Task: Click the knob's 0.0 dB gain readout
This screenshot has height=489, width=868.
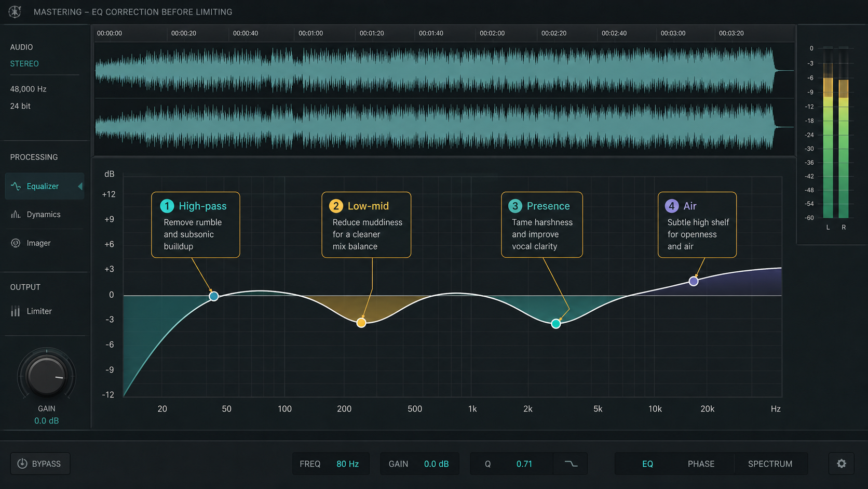Action: coord(46,420)
